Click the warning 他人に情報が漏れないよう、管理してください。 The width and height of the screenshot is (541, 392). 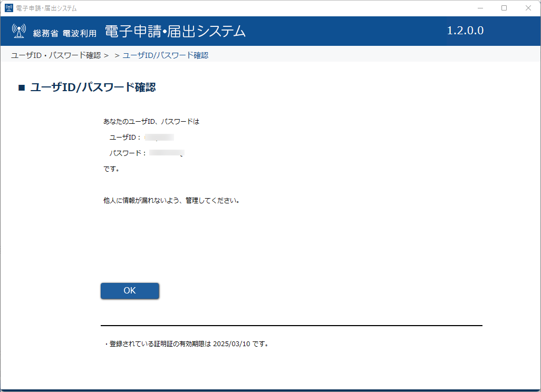[x=171, y=201]
